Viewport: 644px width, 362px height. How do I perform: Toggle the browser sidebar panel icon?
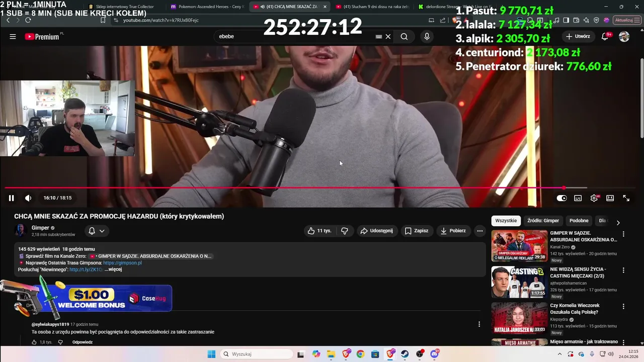566,20
